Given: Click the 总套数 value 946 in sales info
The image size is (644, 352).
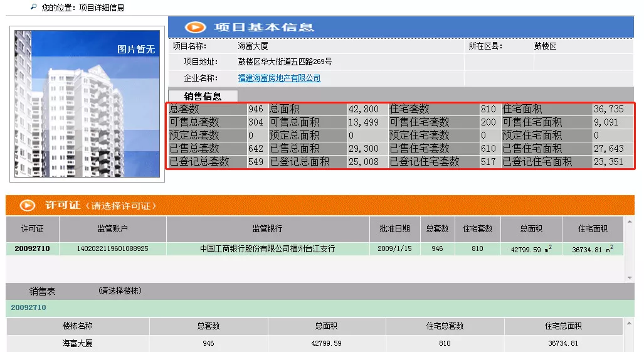Looking at the screenshot, I should pyautogui.click(x=255, y=109).
